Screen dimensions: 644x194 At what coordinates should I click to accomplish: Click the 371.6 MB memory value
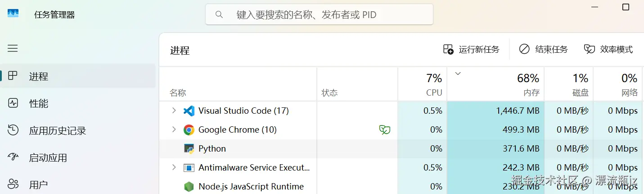(x=521, y=149)
